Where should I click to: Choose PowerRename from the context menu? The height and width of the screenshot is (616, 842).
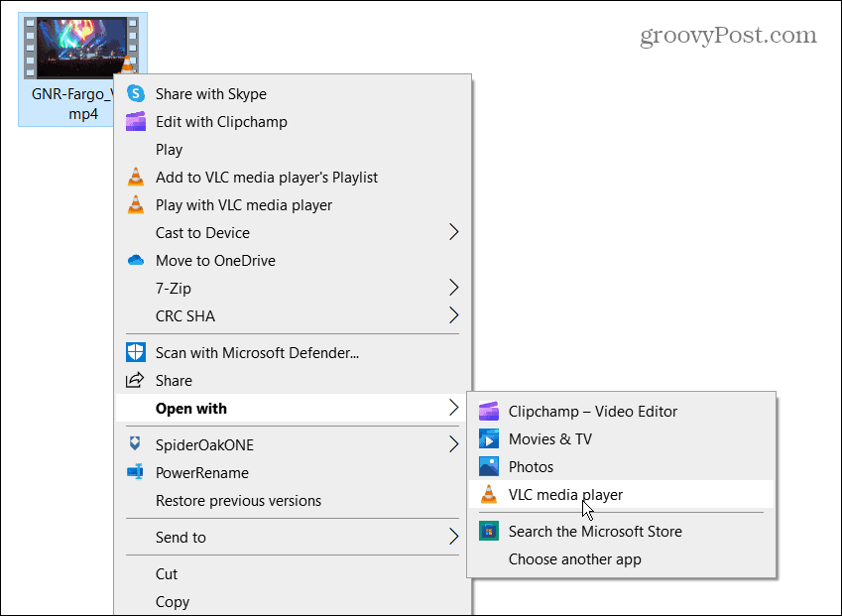click(293, 472)
